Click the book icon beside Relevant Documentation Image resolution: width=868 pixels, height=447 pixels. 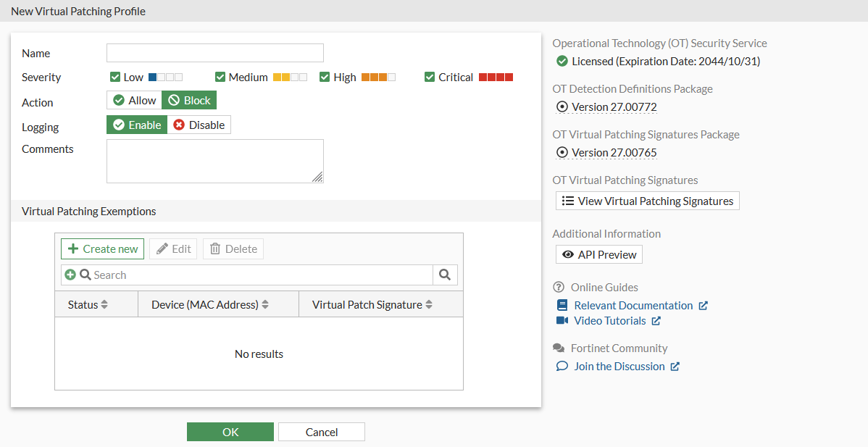[562, 305]
